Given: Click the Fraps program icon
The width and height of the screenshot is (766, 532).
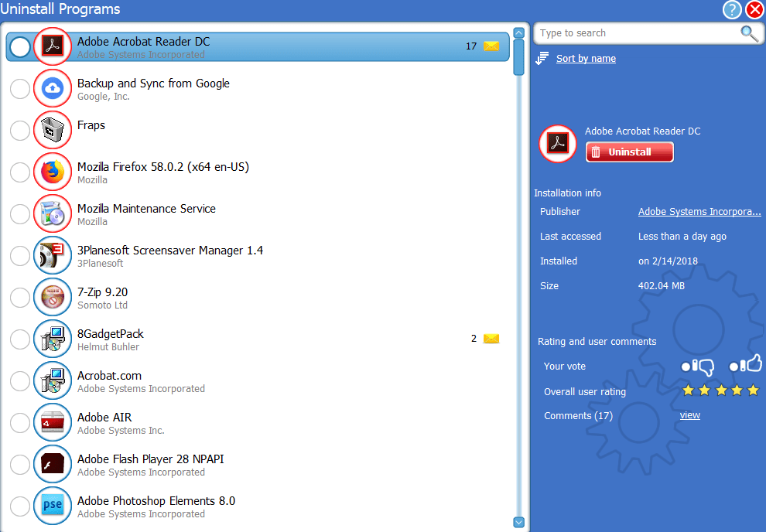Looking at the screenshot, I should coord(53,130).
